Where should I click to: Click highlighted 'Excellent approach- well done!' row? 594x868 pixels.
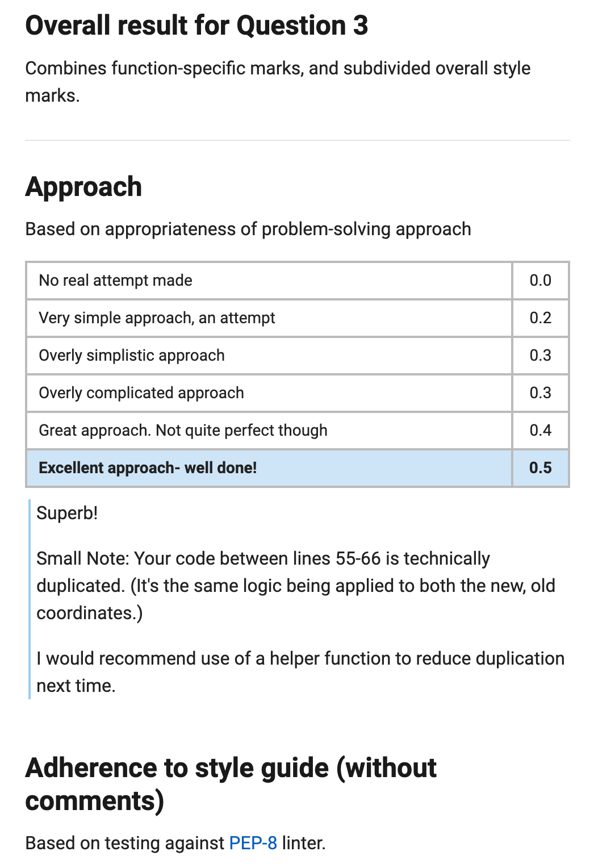(298, 468)
